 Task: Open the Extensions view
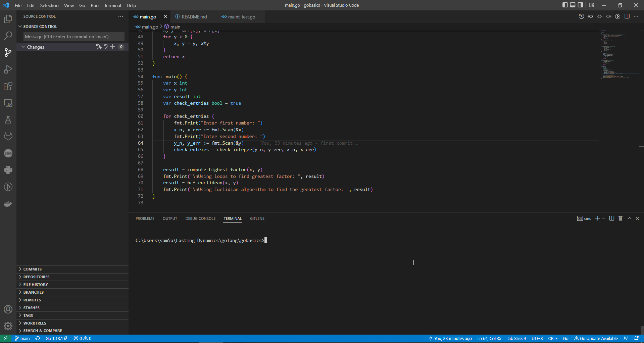click(x=8, y=86)
